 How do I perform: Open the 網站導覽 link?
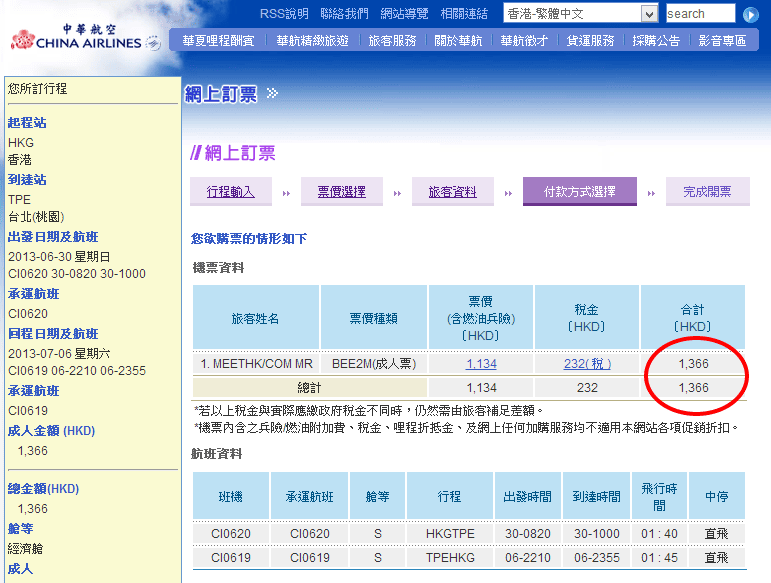pyautogui.click(x=404, y=14)
